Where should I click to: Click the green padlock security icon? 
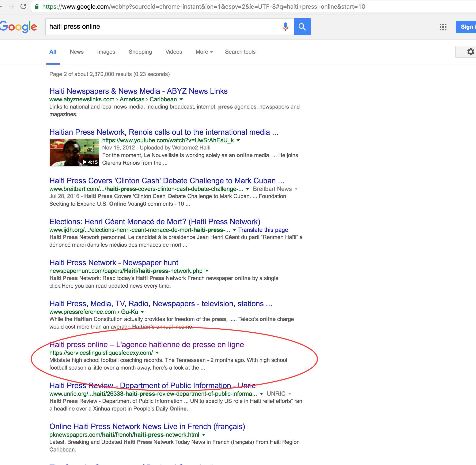[37, 6]
